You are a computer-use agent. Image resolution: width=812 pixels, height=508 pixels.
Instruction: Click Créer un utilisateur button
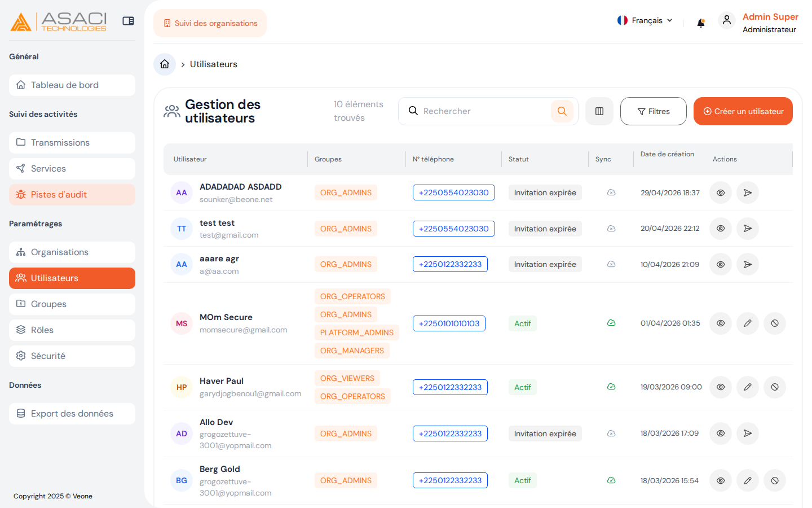(743, 111)
